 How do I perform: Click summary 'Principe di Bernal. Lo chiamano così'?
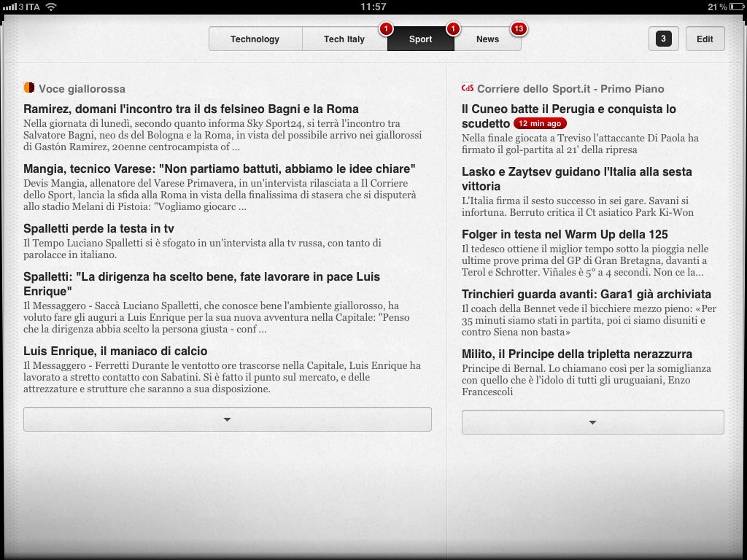[x=587, y=380]
